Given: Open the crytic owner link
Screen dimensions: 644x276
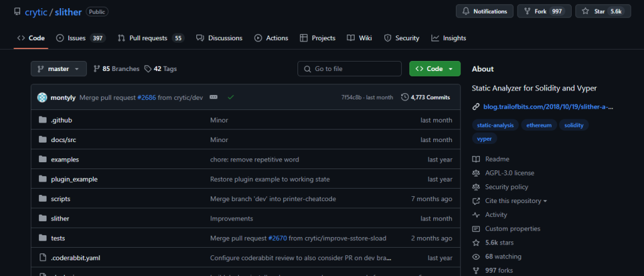Looking at the screenshot, I should [36, 12].
